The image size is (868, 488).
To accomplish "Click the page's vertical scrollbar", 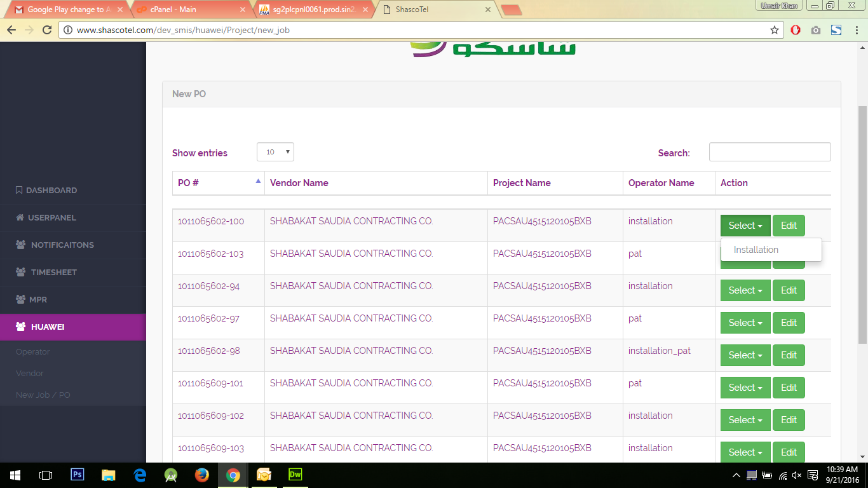I will point(862,222).
